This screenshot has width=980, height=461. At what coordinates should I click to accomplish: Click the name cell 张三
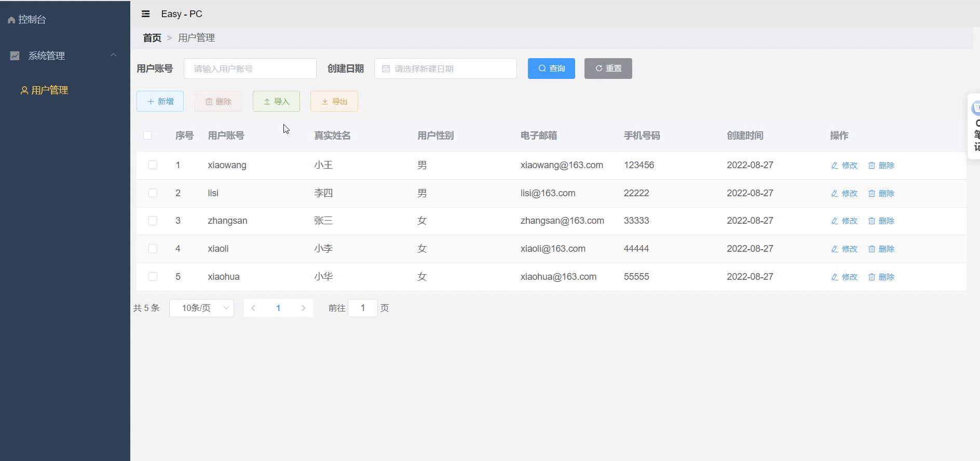click(x=323, y=221)
